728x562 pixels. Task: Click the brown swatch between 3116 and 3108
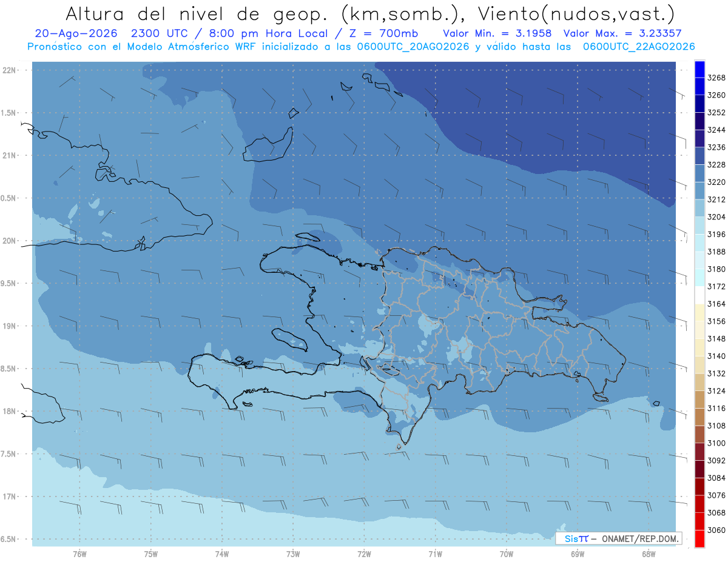click(699, 417)
